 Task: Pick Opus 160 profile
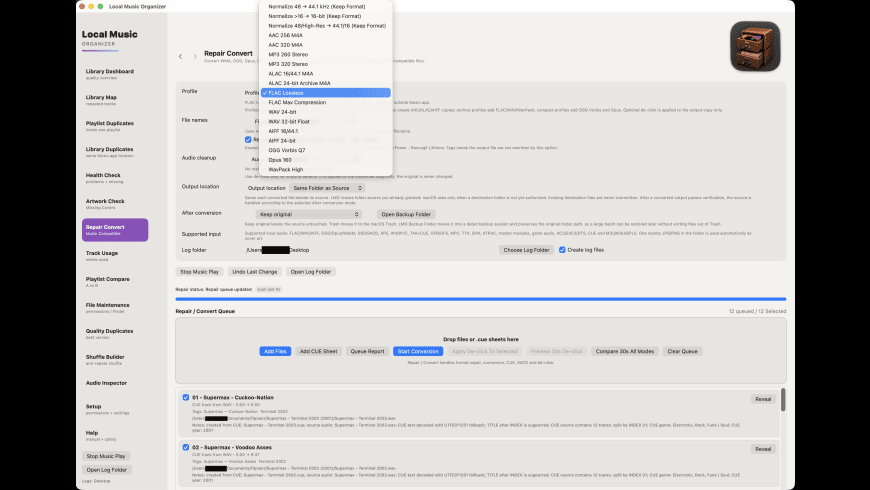pos(326,160)
